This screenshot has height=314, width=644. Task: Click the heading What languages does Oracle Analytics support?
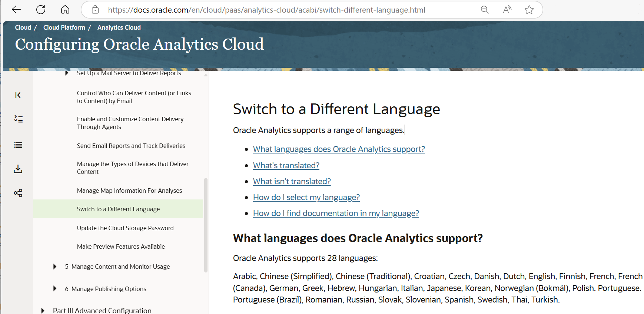point(358,238)
